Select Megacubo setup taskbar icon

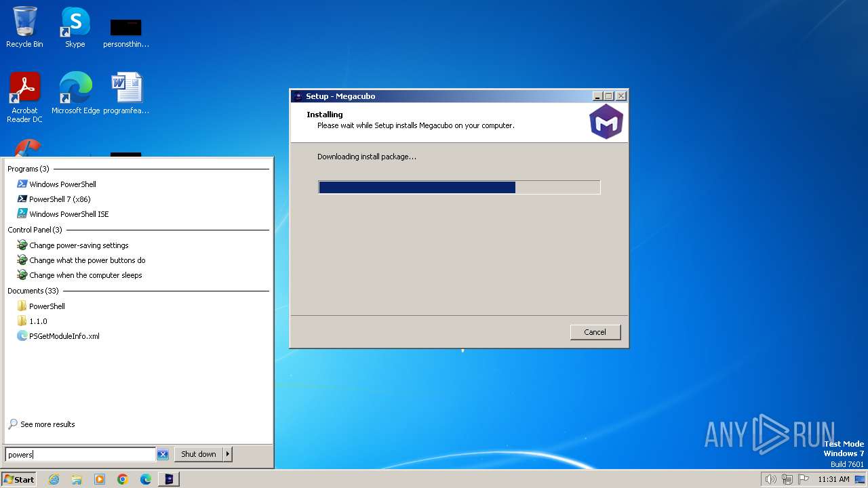pyautogui.click(x=169, y=479)
